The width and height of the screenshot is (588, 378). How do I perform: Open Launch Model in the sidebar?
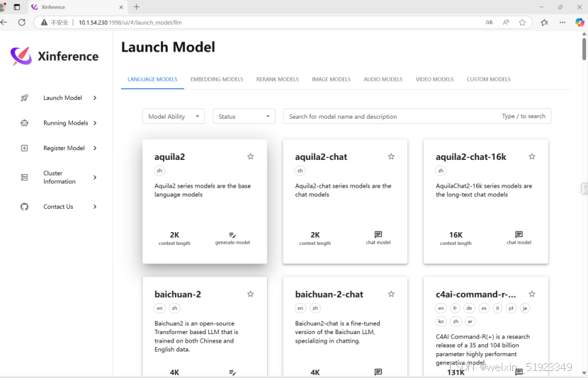62,98
